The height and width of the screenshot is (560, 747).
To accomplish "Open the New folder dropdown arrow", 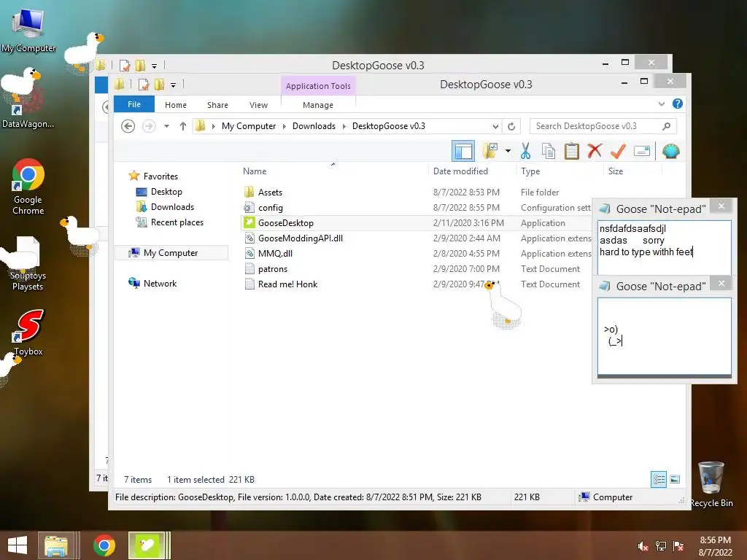I will tap(508, 152).
